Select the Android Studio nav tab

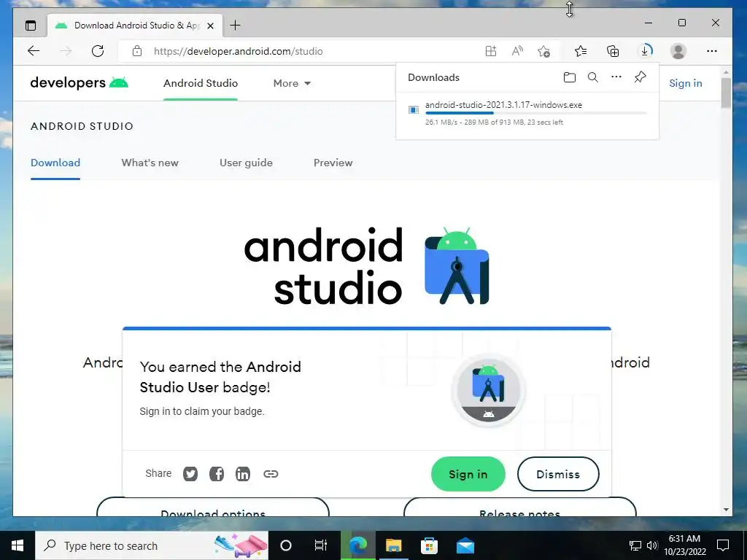(x=201, y=83)
